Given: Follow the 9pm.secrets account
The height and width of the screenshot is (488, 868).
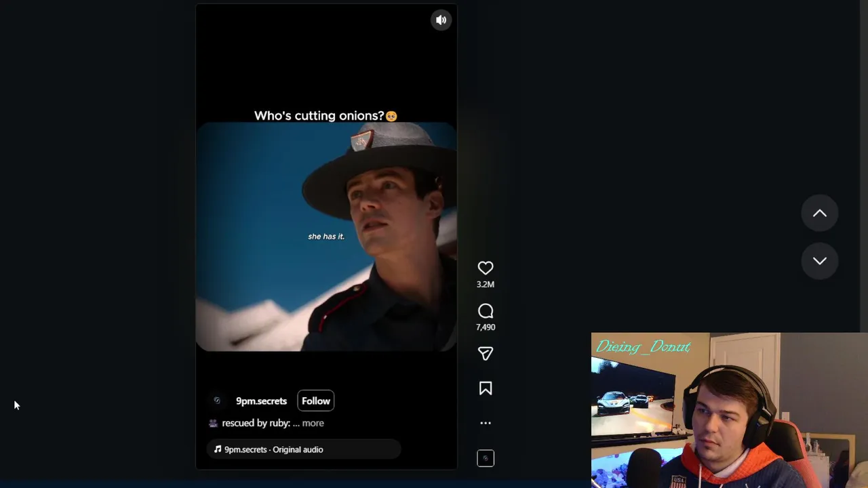Looking at the screenshot, I should pyautogui.click(x=316, y=401).
